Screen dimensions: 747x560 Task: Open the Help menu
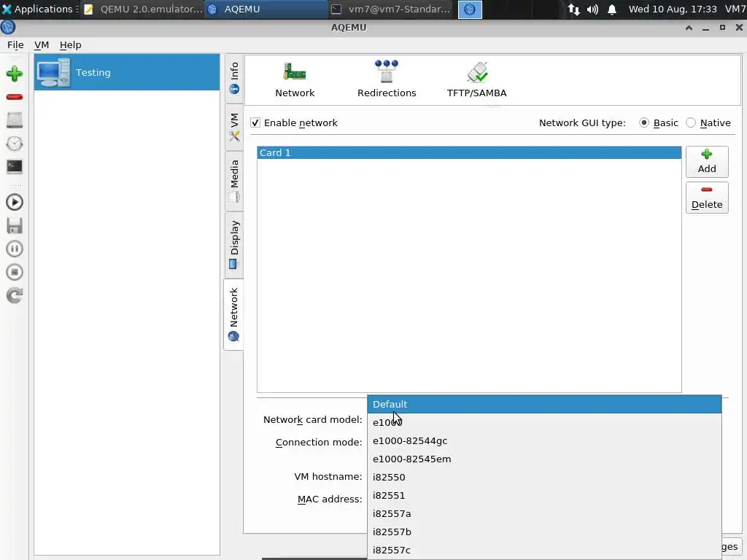pyautogui.click(x=70, y=44)
